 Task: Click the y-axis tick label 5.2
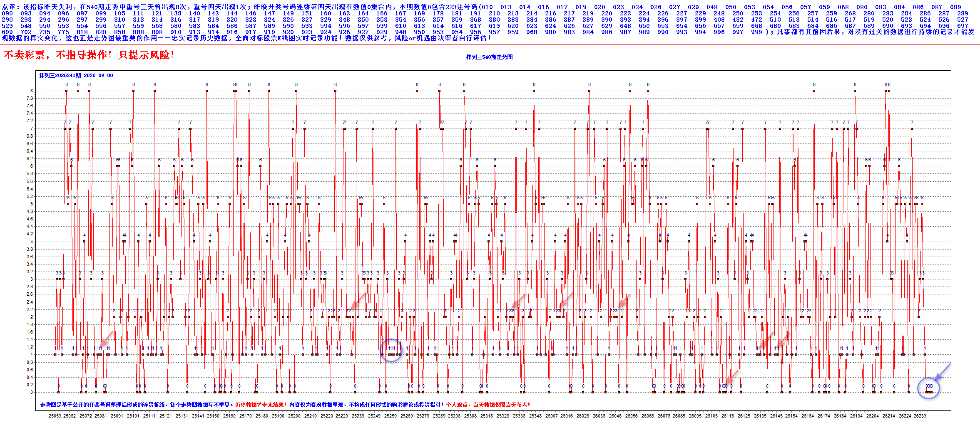[x=30, y=196]
